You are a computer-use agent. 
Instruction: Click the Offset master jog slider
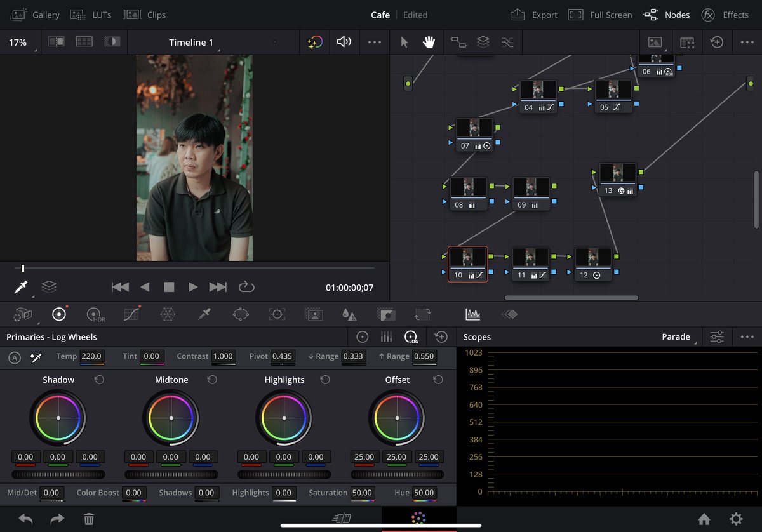tap(397, 474)
